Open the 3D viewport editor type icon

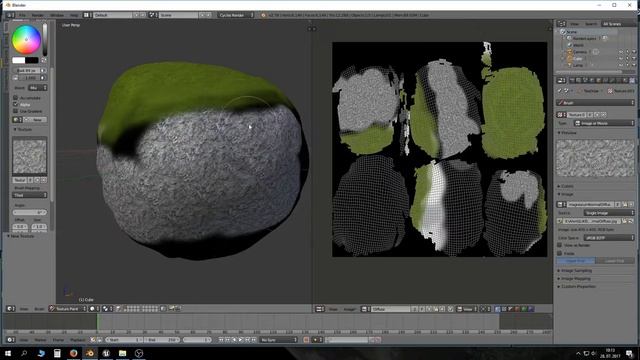pyautogui.click(x=11, y=309)
